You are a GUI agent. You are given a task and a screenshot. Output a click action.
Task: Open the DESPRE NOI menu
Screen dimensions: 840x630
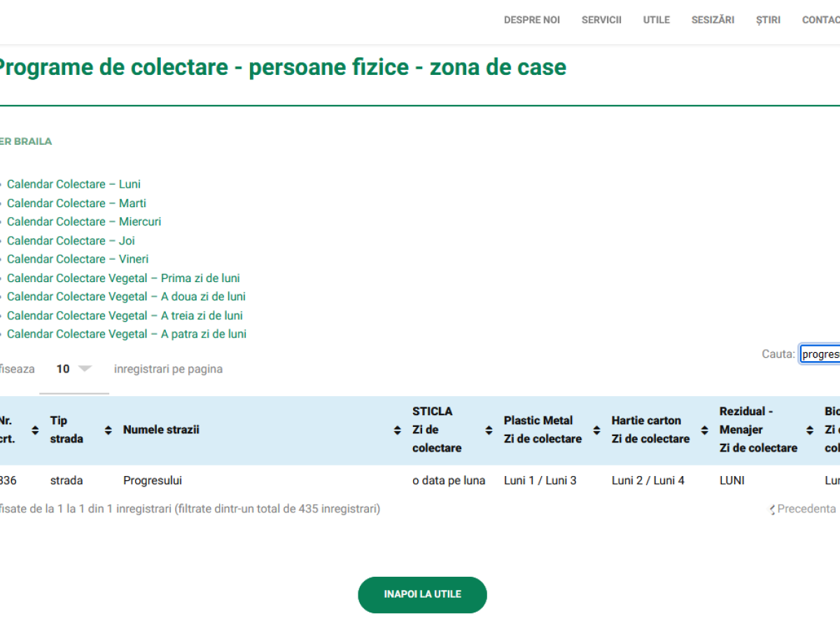531,20
